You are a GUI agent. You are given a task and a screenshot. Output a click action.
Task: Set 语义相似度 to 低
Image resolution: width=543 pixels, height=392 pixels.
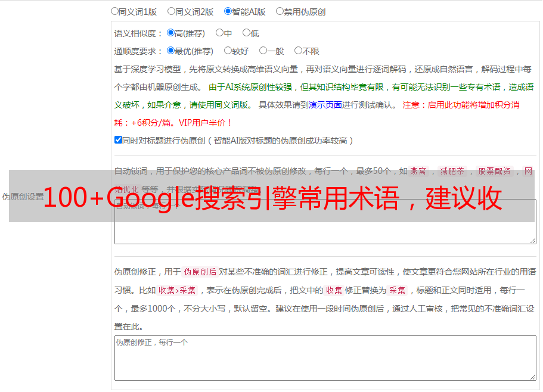[246, 33]
